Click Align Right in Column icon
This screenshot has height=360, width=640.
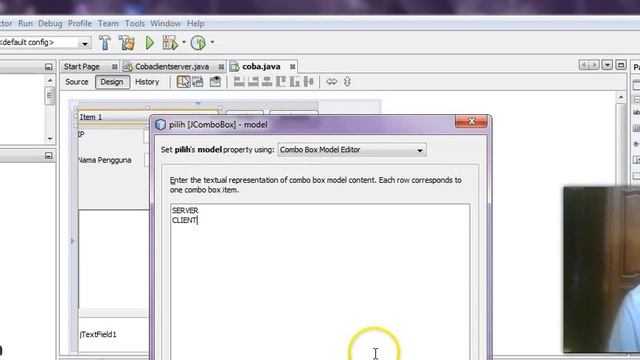click(253, 82)
